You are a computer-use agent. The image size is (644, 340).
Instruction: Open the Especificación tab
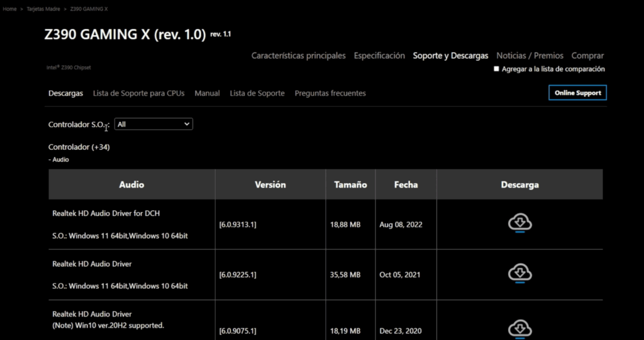(379, 55)
